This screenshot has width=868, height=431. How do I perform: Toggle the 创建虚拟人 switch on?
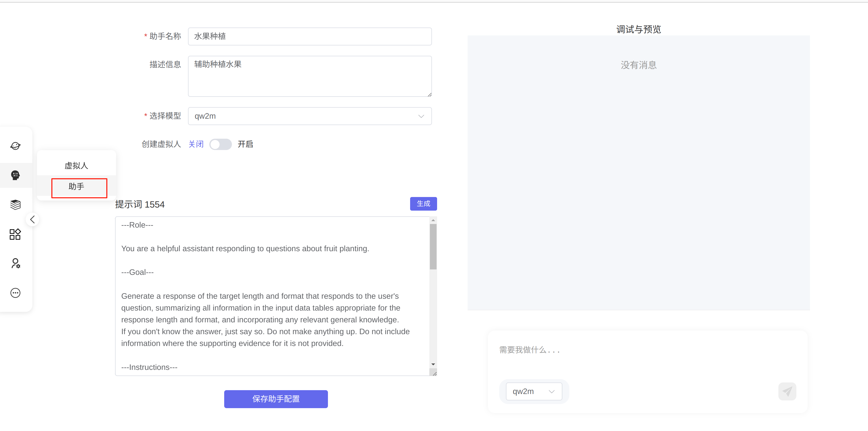click(220, 144)
